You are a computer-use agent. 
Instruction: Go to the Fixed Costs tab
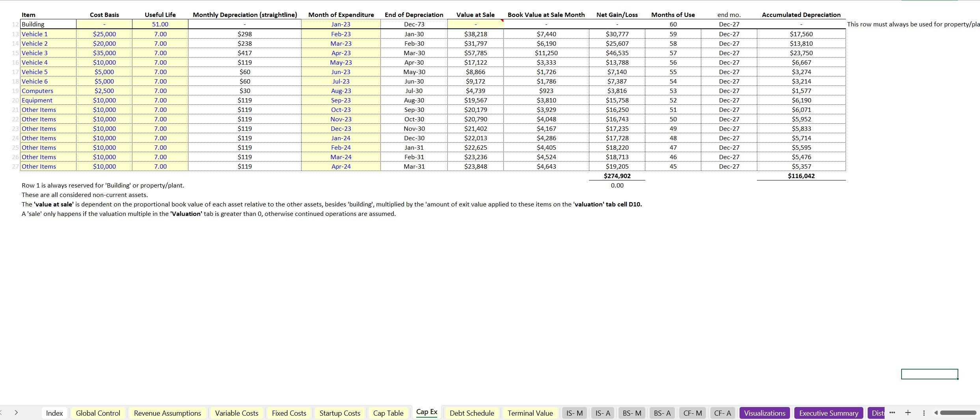tap(289, 413)
